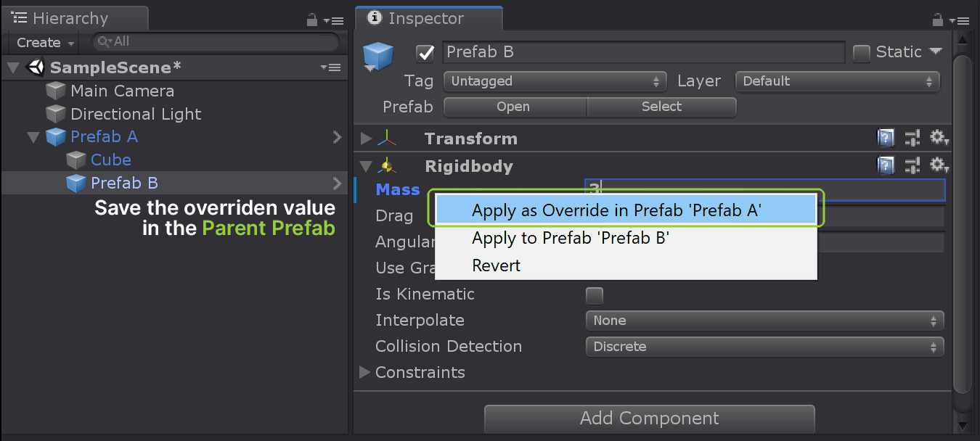
Task: Enable the Is Kinematic checkbox
Action: click(x=595, y=295)
